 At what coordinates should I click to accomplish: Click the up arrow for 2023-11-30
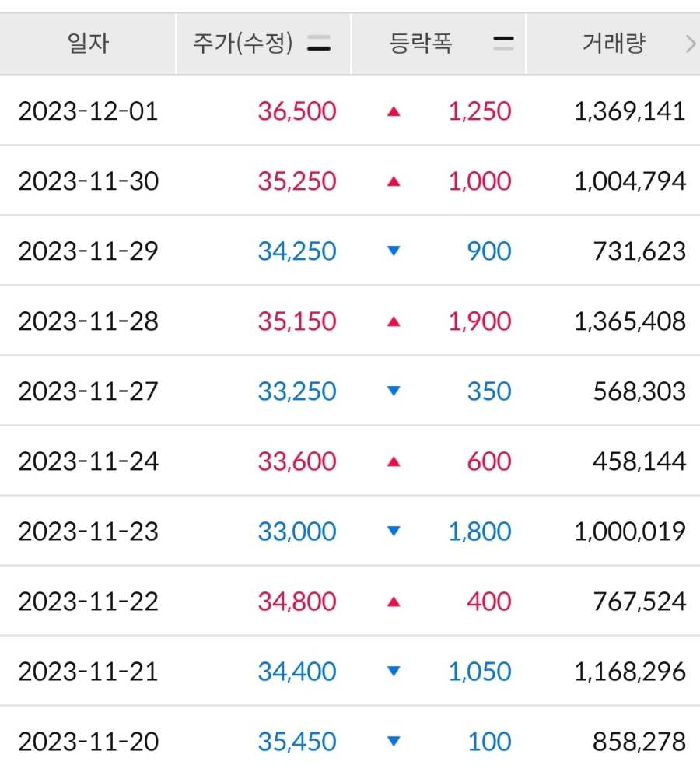394,182
